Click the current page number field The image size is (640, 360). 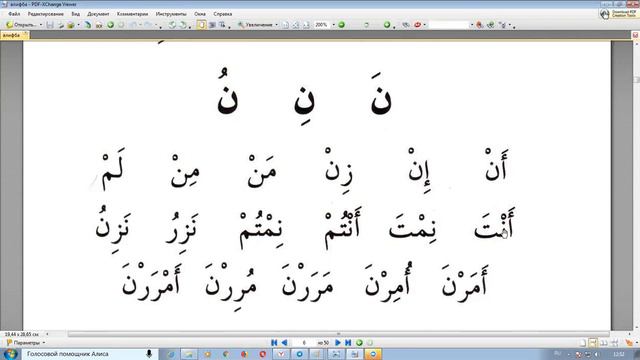pos(304,343)
